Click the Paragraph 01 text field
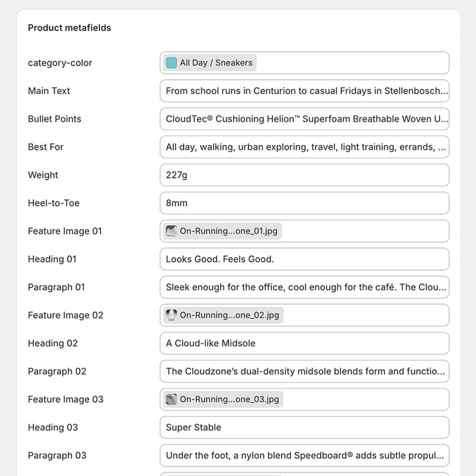The width and height of the screenshot is (476, 476). coord(305,287)
